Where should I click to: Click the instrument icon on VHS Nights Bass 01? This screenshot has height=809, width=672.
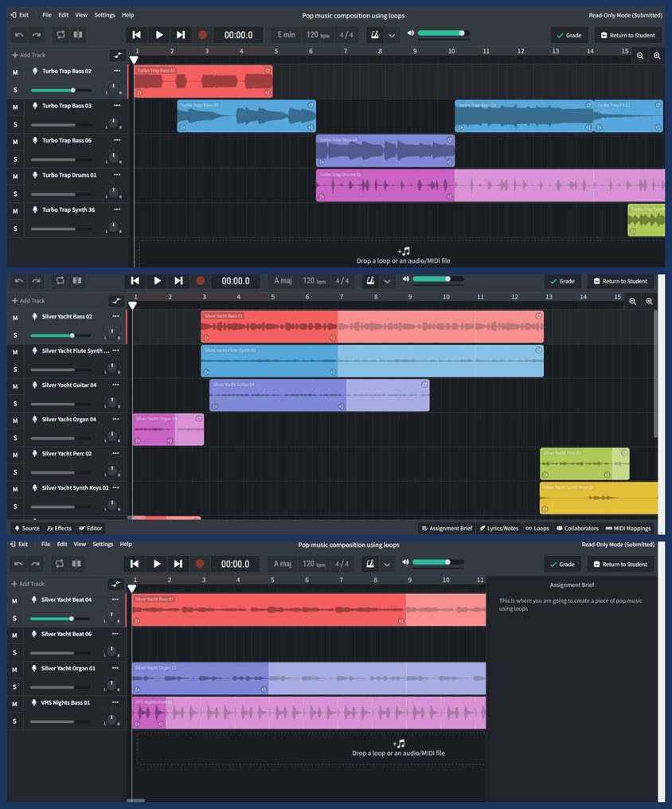click(34, 703)
